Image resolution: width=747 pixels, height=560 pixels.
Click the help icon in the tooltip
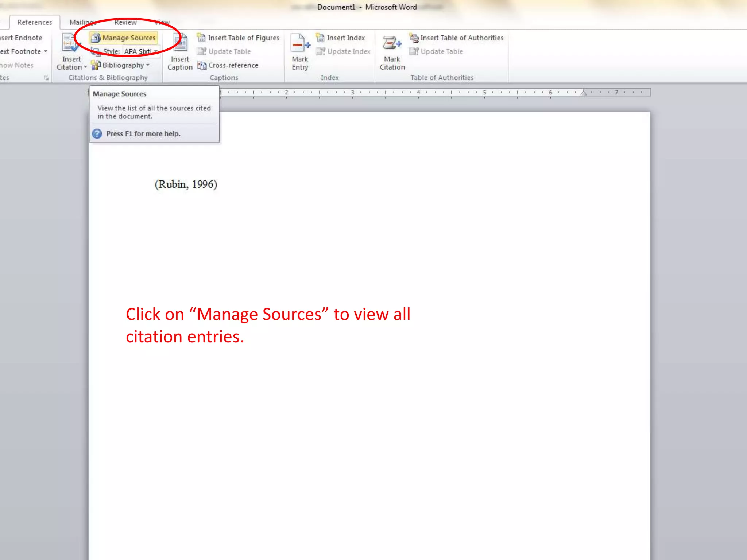[x=97, y=134]
